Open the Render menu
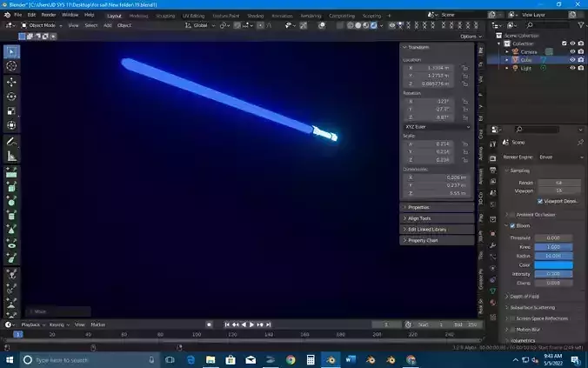This screenshot has width=588, height=368. [x=49, y=15]
